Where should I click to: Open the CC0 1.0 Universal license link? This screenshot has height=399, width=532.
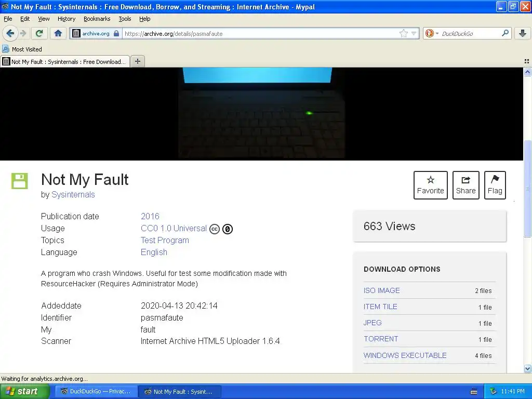174,229
